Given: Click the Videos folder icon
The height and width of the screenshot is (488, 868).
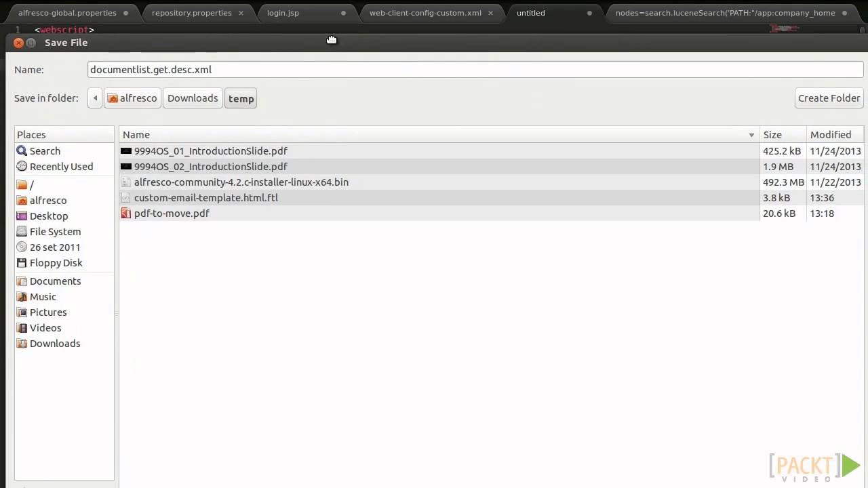Looking at the screenshot, I should (x=22, y=328).
